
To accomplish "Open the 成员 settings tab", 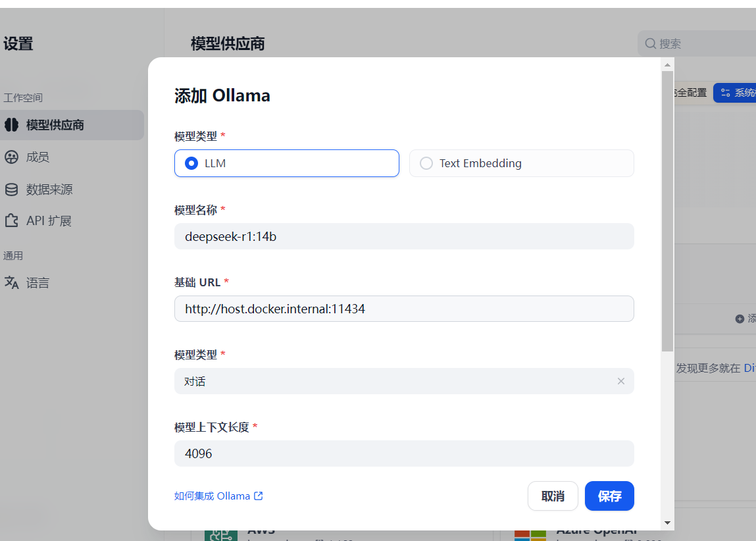I will (x=38, y=157).
